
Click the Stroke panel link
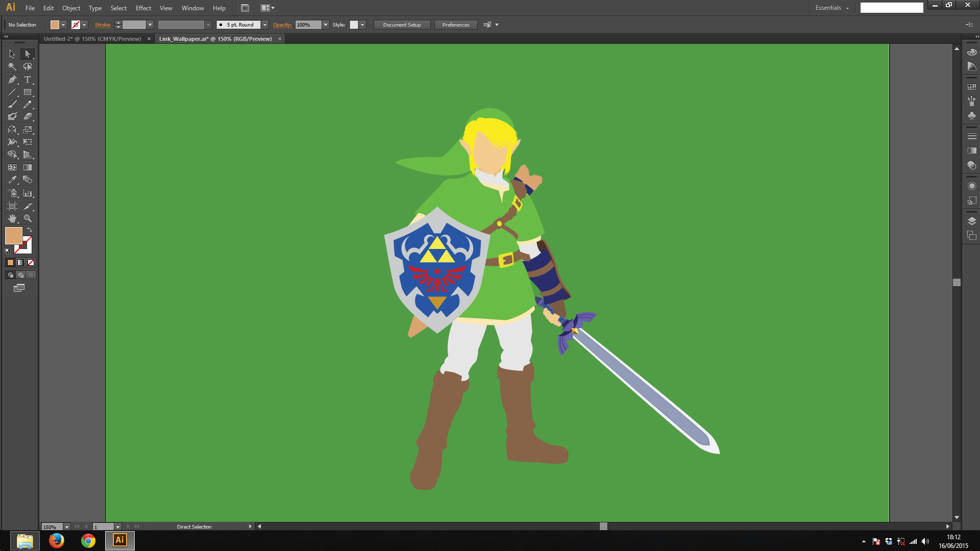point(103,25)
